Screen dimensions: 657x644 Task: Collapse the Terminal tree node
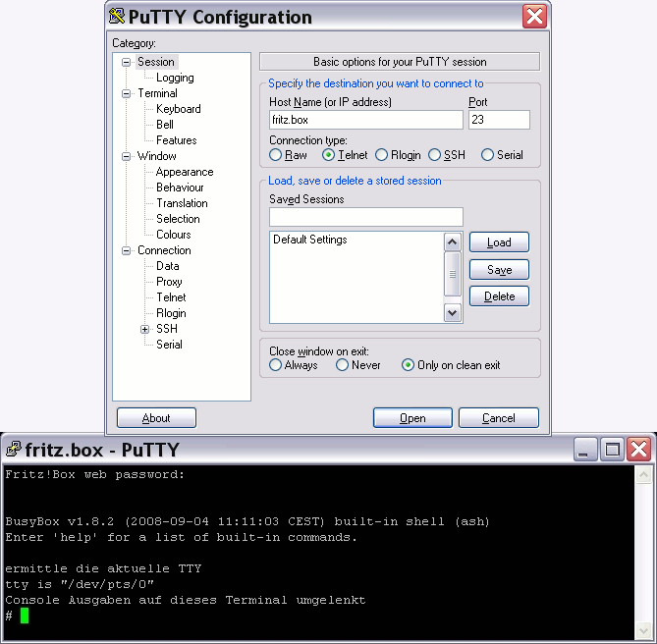(126, 94)
